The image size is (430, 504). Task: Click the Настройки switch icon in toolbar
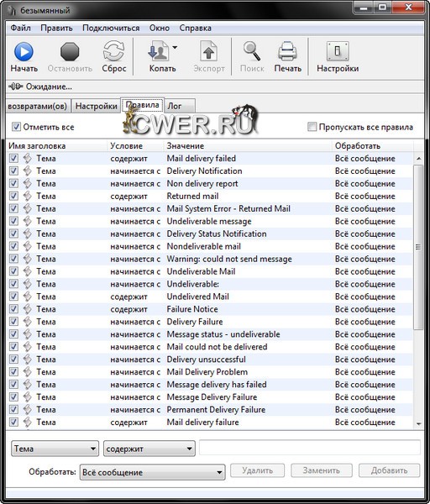click(x=338, y=51)
